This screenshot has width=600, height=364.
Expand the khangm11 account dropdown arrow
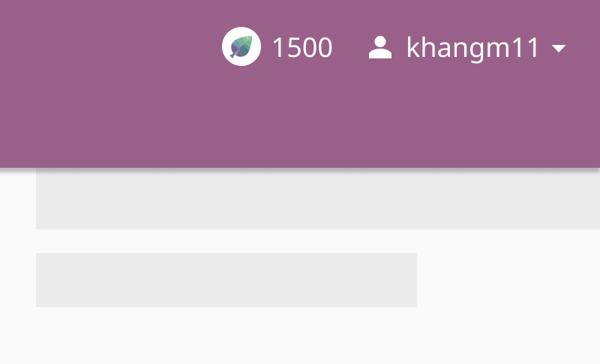click(x=558, y=49)
